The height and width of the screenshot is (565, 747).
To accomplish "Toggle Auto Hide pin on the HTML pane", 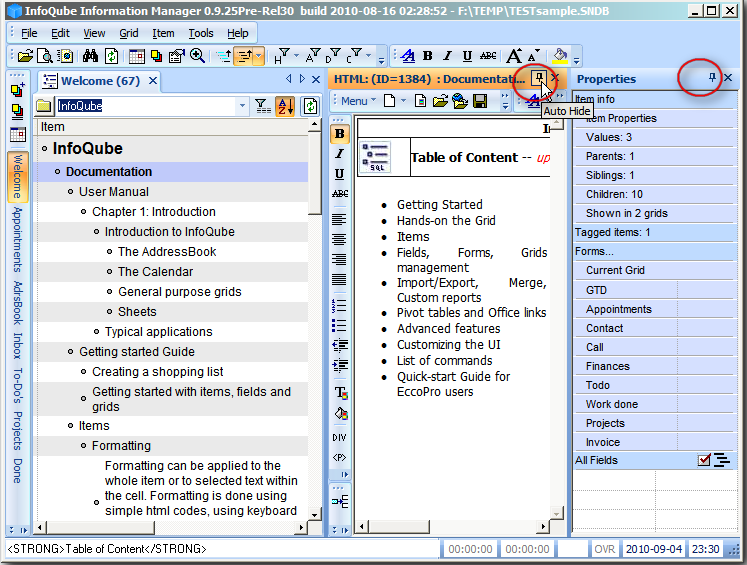I will (x=539, y=78).
